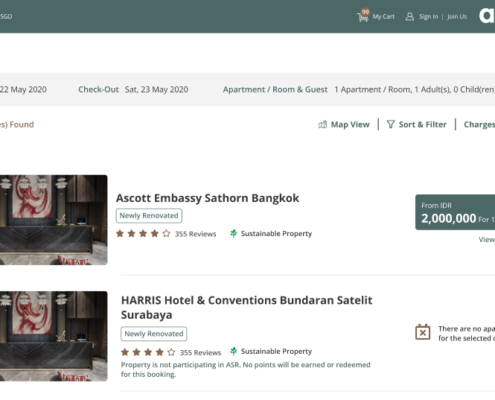Image resolution: width=495 pixels, height=400 pixels.
Task: Open the SGD currency selector
Action: click(6, 16)
